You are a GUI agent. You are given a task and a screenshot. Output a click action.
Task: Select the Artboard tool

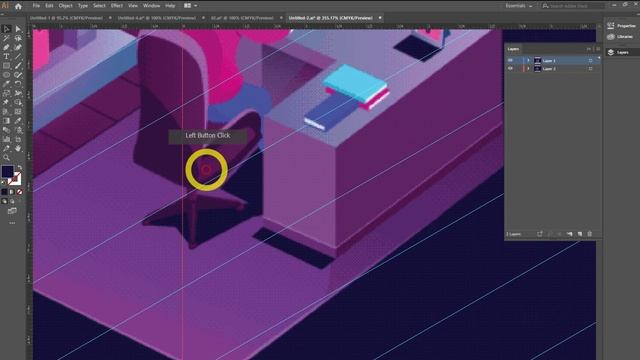click(18, 139)
